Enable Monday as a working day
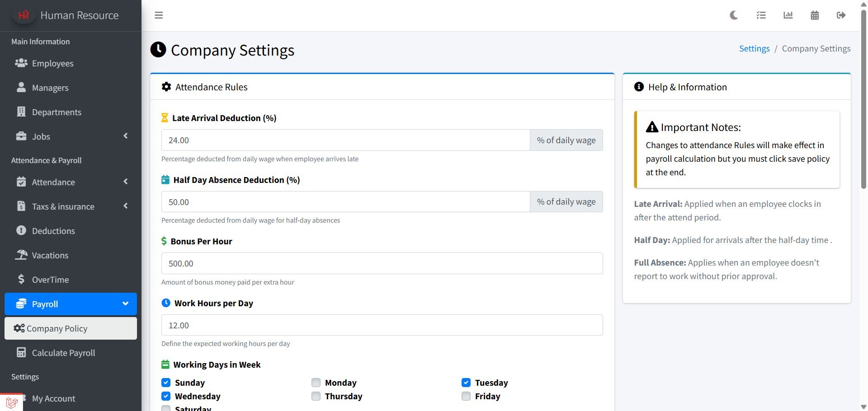This screenshot has width=868, height=411. point(316,383)
